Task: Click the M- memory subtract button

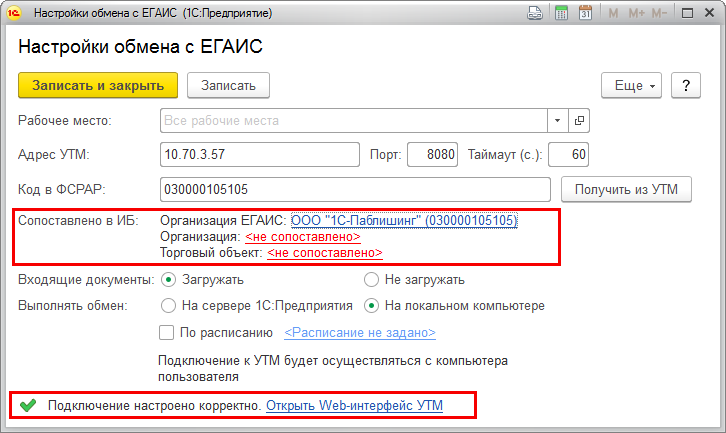Action: [659, 13]
